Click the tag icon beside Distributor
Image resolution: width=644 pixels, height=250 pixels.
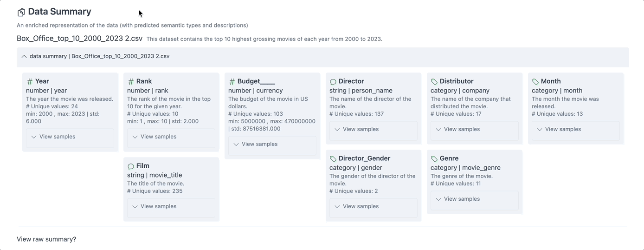click(x=434, y=82)
